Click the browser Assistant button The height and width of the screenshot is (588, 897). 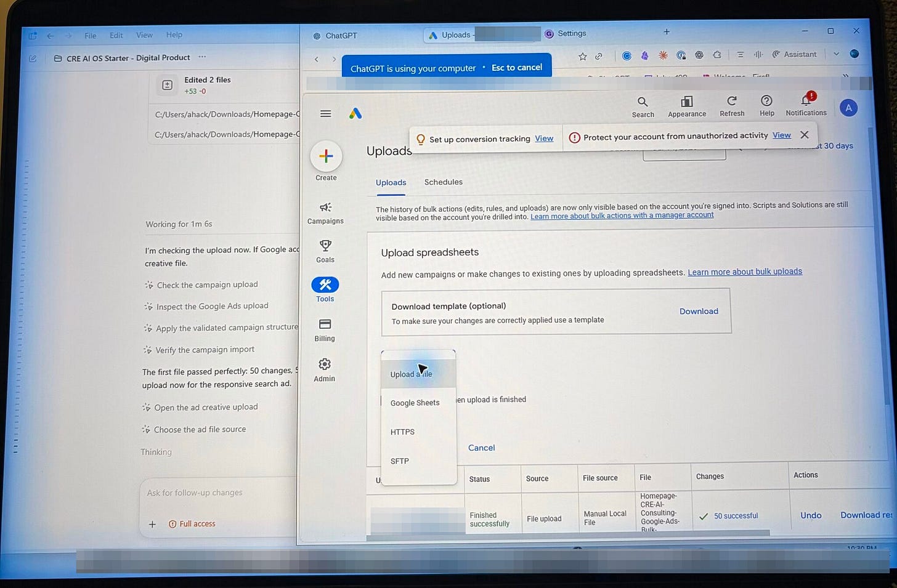point(794,54)
